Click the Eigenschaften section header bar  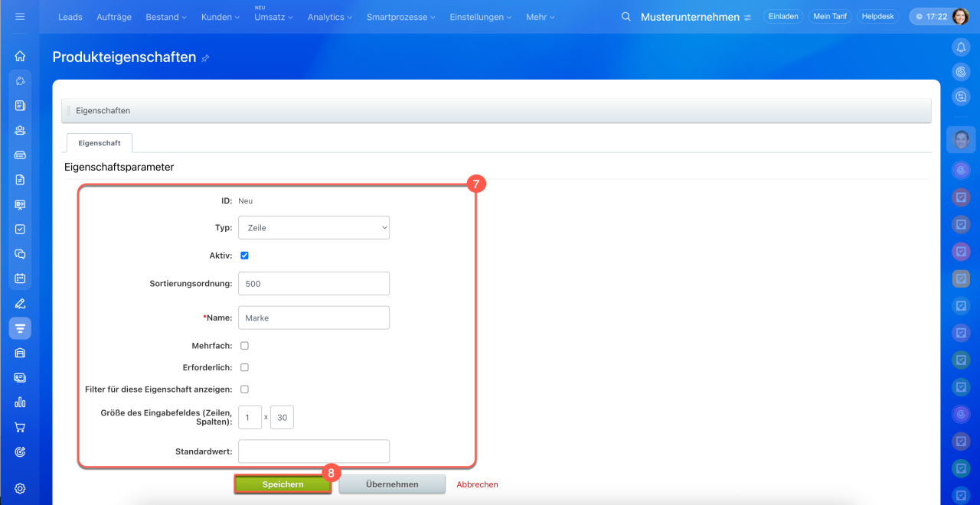point(496,111)
